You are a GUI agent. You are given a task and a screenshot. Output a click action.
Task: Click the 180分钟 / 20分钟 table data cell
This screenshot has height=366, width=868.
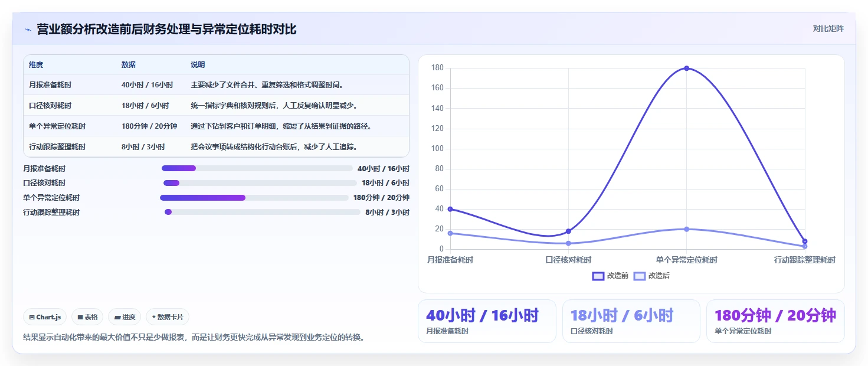point(149,126)
